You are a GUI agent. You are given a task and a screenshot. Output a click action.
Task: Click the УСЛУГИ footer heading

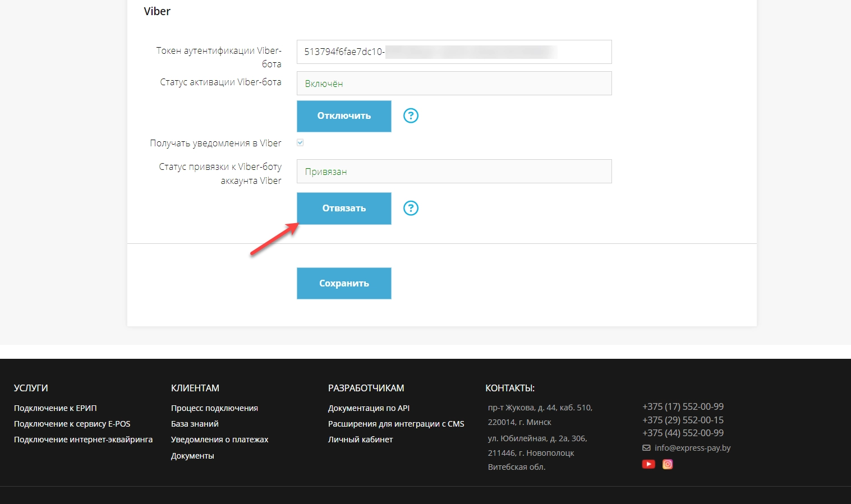[31, 388]
